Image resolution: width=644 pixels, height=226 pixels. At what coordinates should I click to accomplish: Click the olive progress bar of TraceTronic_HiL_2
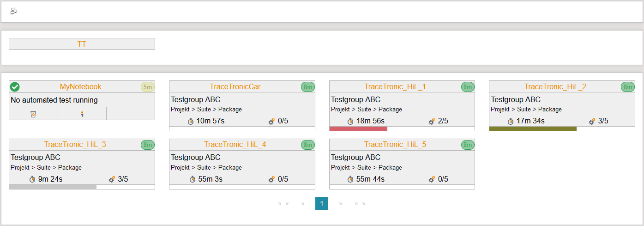pyautogui.click(x=533, y=129)
